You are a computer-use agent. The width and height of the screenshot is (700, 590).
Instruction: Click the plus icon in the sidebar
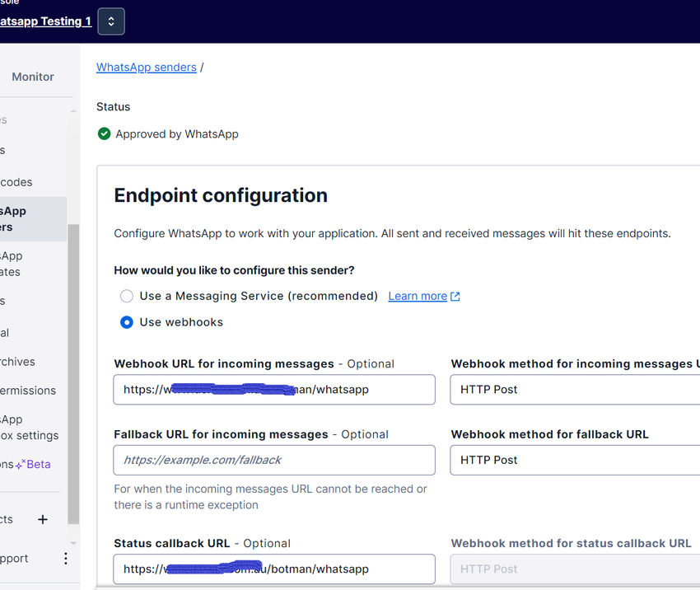43,519
